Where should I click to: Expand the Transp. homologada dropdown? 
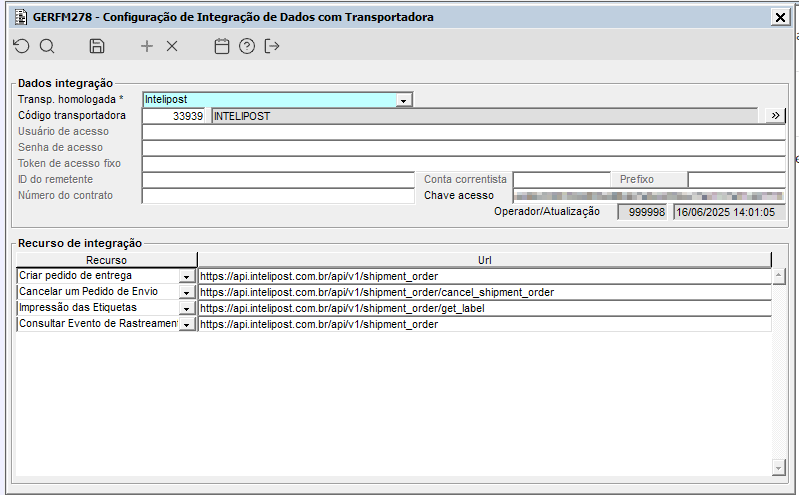tap(404, 100)
